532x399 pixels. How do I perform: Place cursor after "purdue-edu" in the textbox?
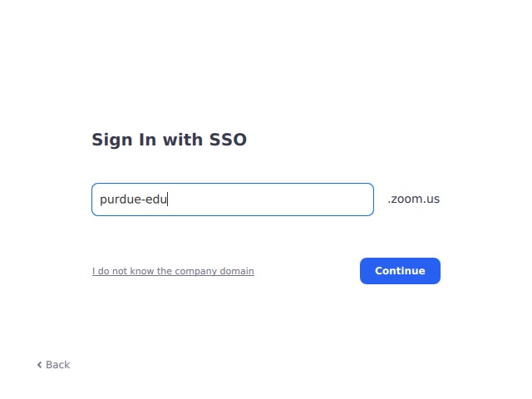168,199
